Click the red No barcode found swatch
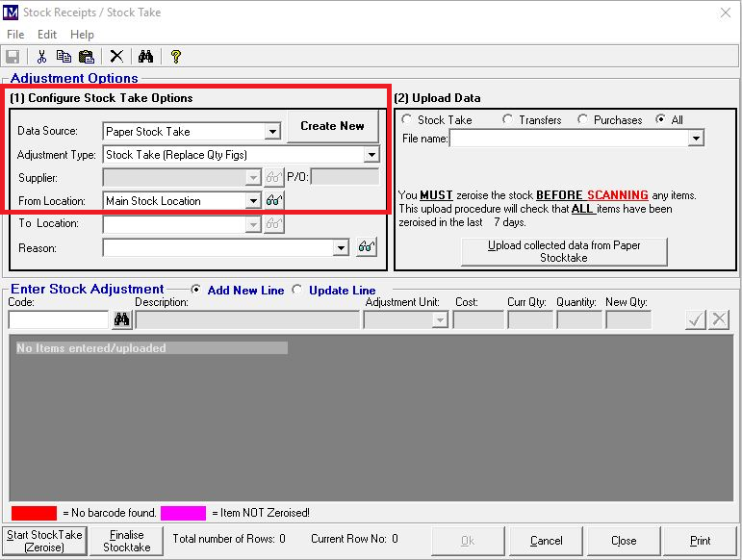The image size is (742, 560). tap(34, 513)
